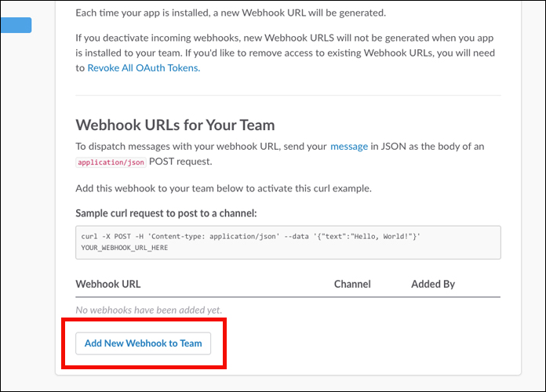Select the blue highlighted sidebar item

coord(16,25)
